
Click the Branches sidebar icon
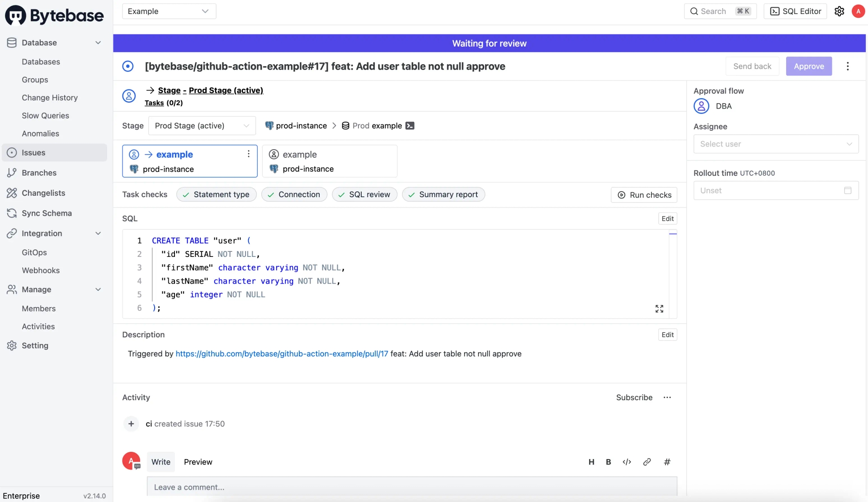tap(11, 173)
